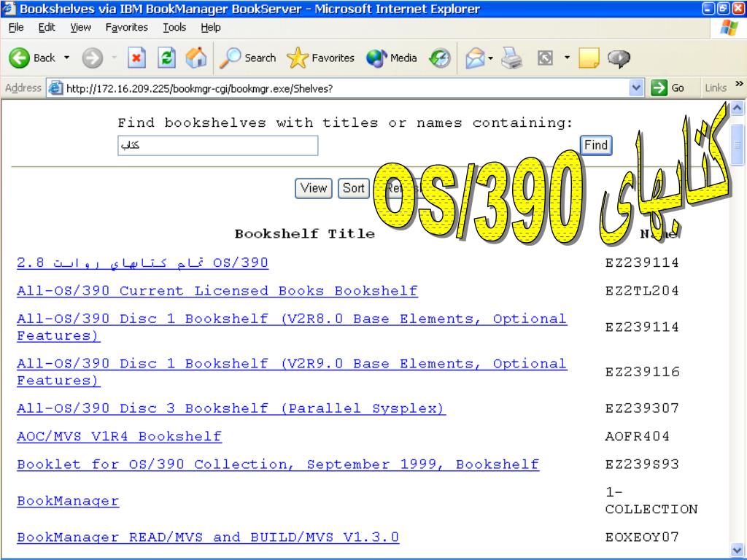
Task: Click the Messenger speech bubble icon
Action: [x=619, y=58]
